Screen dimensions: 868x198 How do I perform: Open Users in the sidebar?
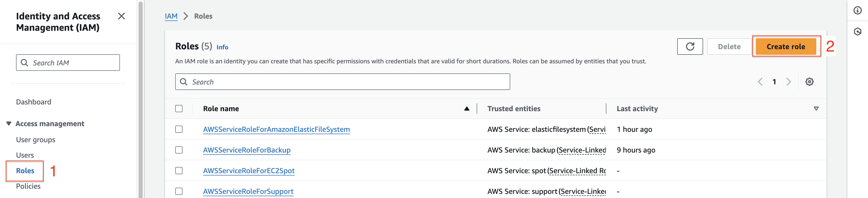point(25,155)
